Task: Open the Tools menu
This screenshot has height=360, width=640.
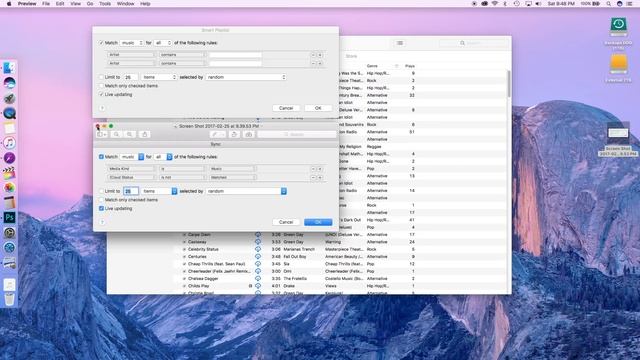Action: 105,4
